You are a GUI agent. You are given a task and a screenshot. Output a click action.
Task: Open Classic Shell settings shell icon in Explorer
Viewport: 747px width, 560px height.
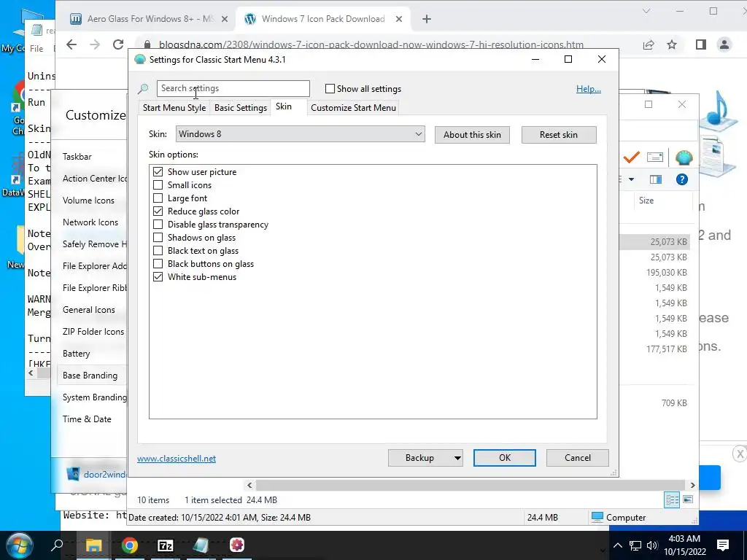pyautogui.click(x=684, y=157)
